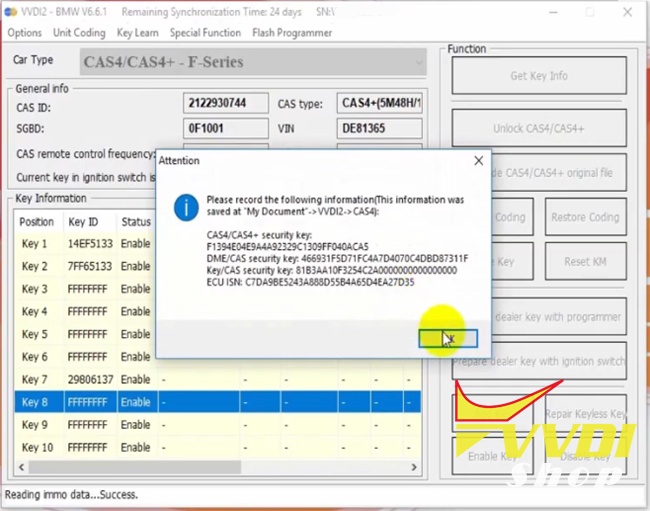Click the Key/CAS security key line
The height and width of the screenshot is (511, 650).
(x=332, y=270)
